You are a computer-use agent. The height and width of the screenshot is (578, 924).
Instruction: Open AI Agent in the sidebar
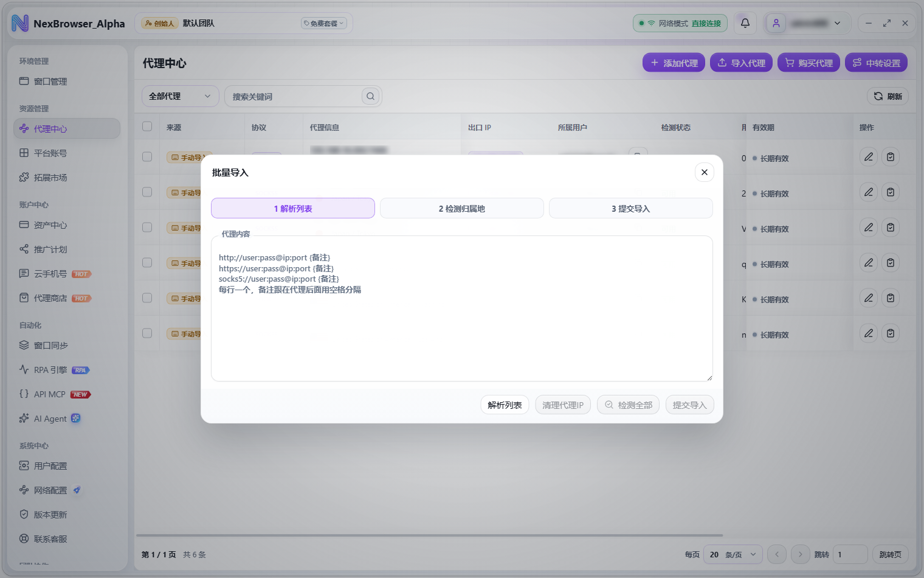click(67, 419)
